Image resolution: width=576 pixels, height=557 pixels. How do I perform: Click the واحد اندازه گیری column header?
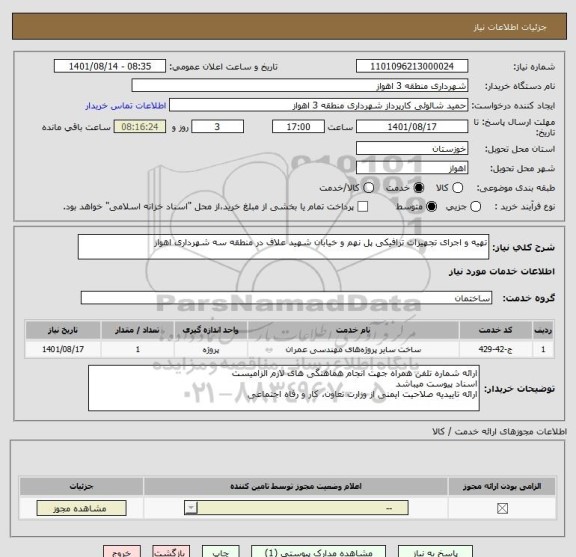click(211, 330)
